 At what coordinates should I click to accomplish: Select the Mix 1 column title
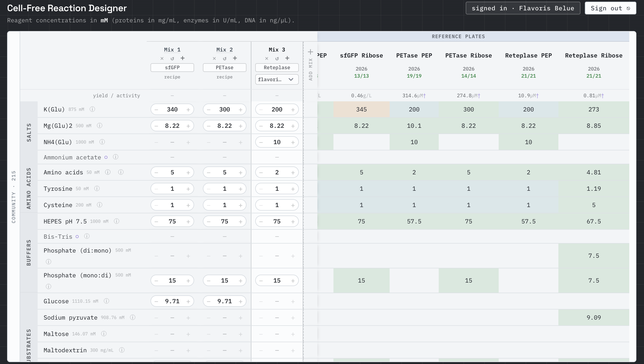click(x=172, y=50)
